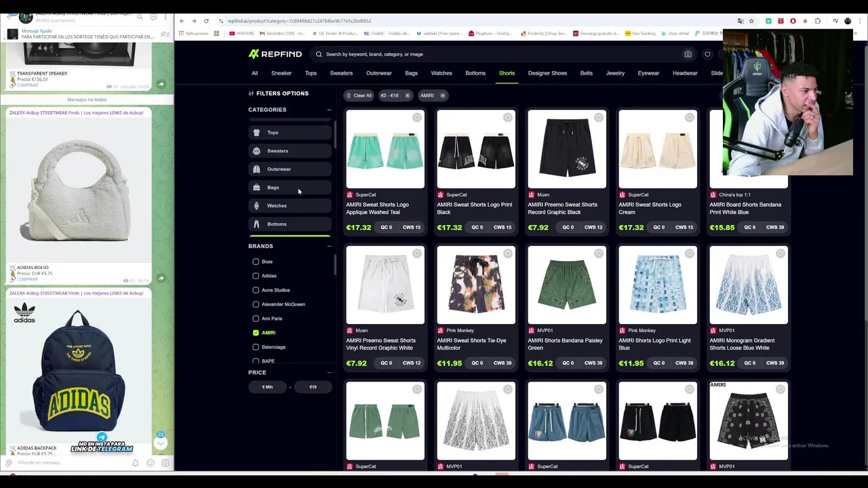Remove the AMIRI brand filter chip
This screenshot has height=488, width=868.
(x=443, y=96)
